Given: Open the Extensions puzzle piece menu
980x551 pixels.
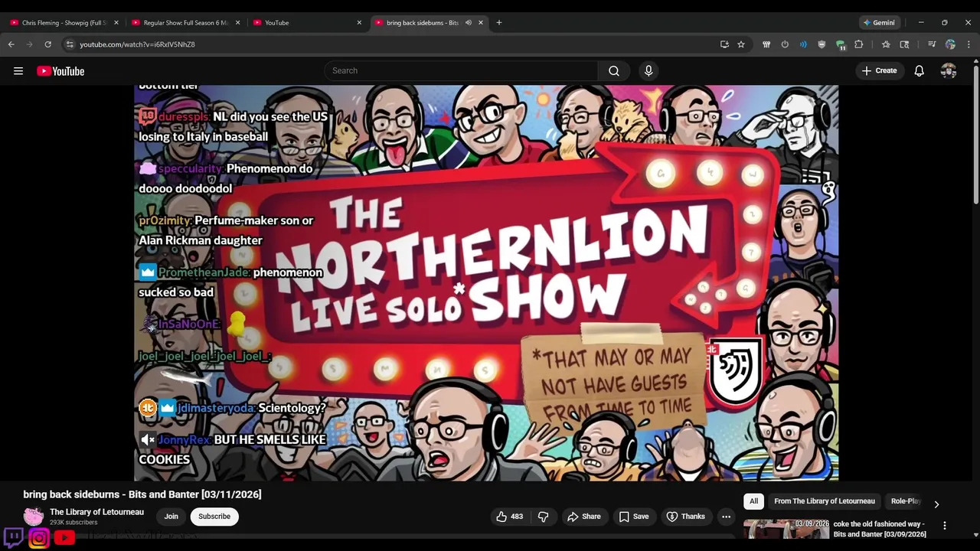Looking at the screenshot, I should (x=859, y=44).
